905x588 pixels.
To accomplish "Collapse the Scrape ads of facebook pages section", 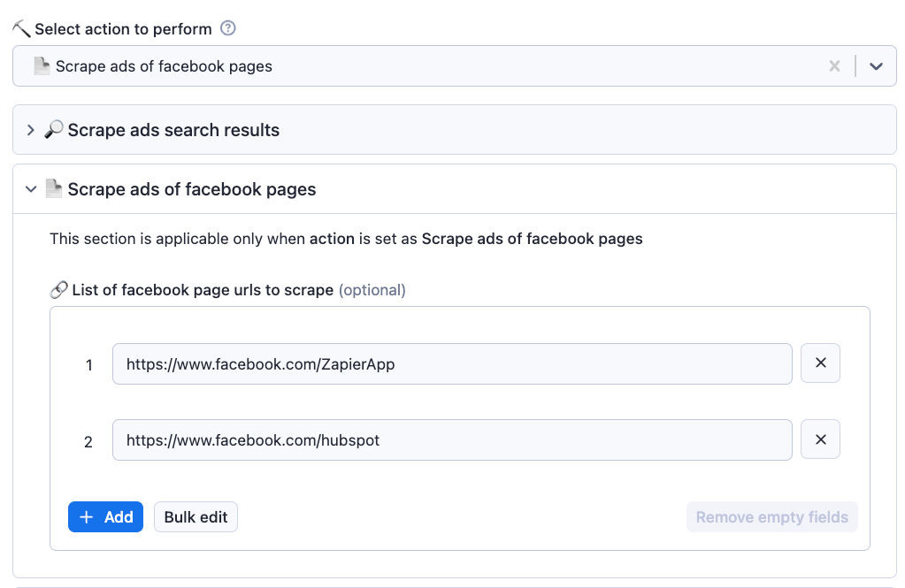I will (x=31, y=188).
